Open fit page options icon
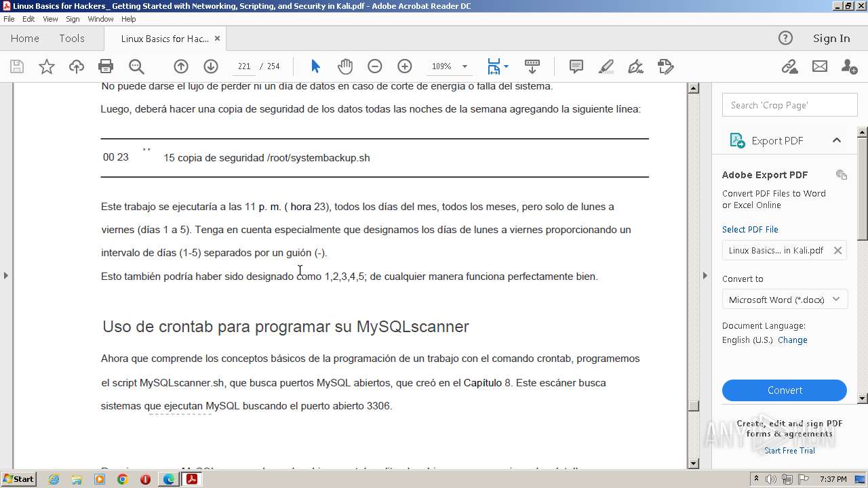868x488 pixels. click(498, 66)
